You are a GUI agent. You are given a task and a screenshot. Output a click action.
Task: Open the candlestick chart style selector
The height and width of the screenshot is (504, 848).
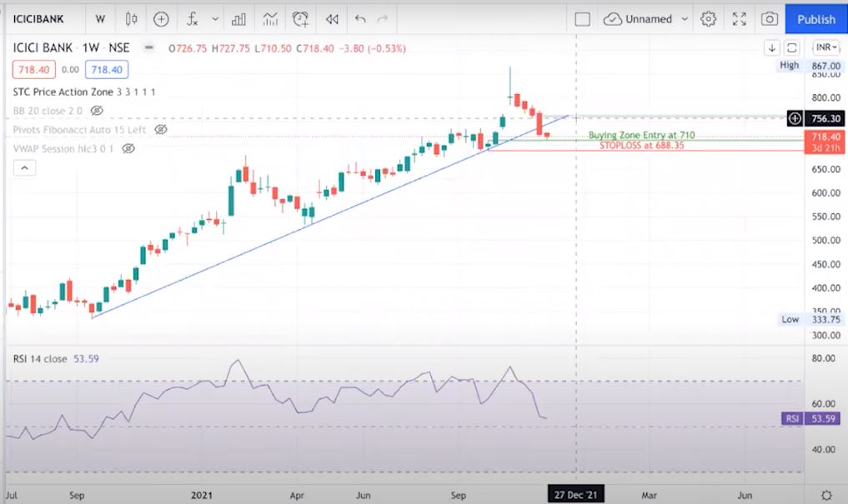coord(131,19)
